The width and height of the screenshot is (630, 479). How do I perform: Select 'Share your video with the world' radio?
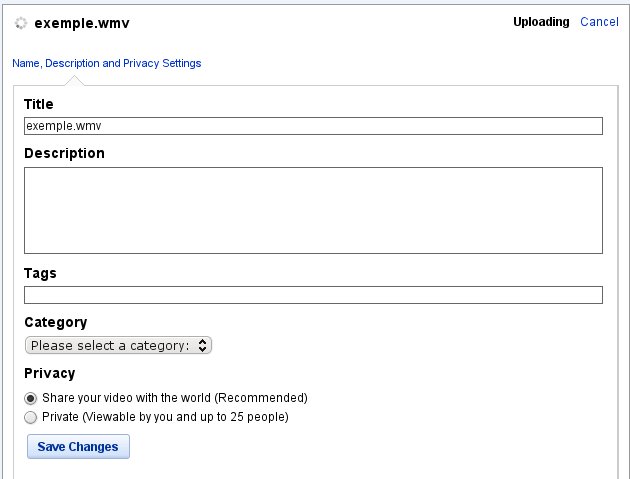31,398
